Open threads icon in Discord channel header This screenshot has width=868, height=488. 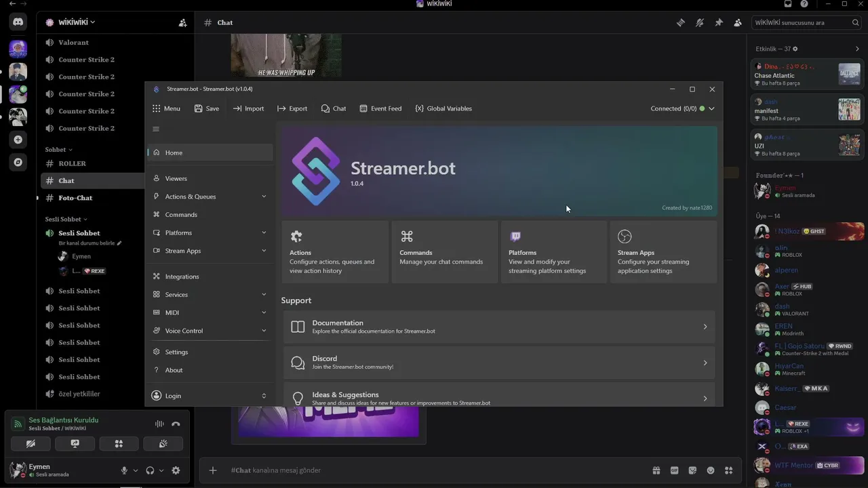(x=681, y=22)
